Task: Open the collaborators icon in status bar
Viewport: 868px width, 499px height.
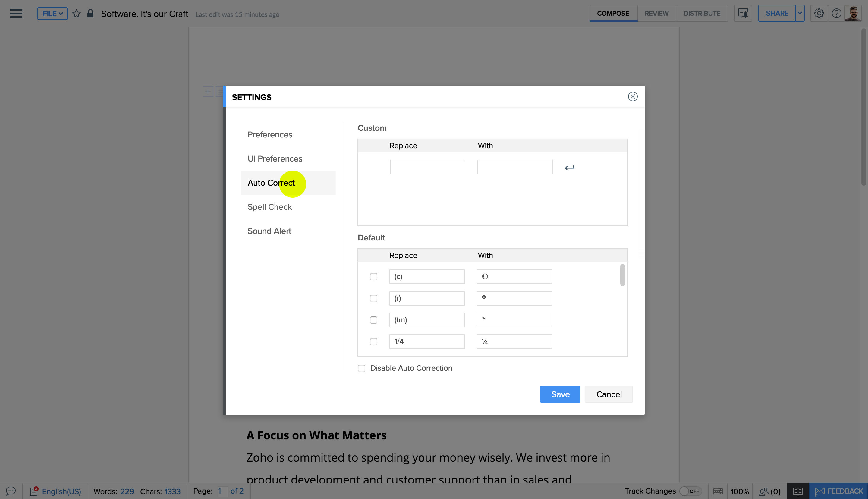Action: click(769, 491)
